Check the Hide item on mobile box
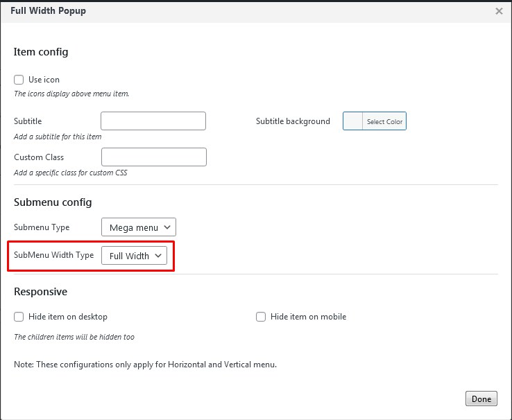Image resolution: width=512 pixels, height=420 pixels. click(261, 317)
